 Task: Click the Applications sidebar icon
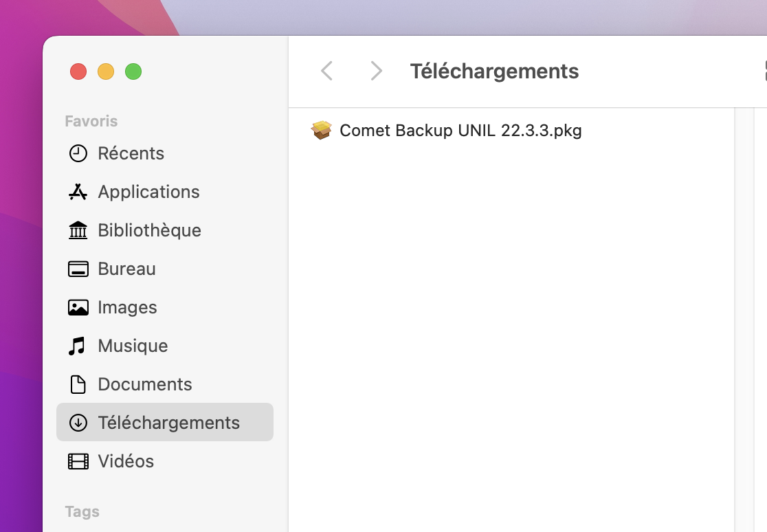pos(78,192)
